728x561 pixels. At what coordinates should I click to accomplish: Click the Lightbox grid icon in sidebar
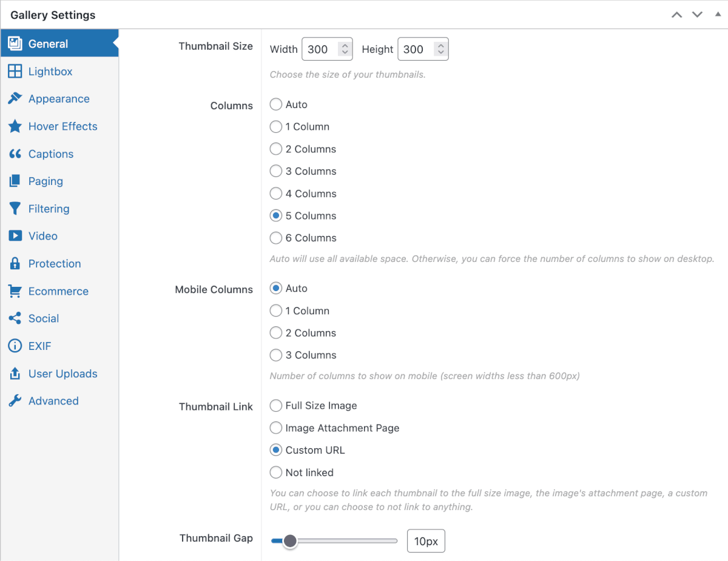tap(15, 72)
